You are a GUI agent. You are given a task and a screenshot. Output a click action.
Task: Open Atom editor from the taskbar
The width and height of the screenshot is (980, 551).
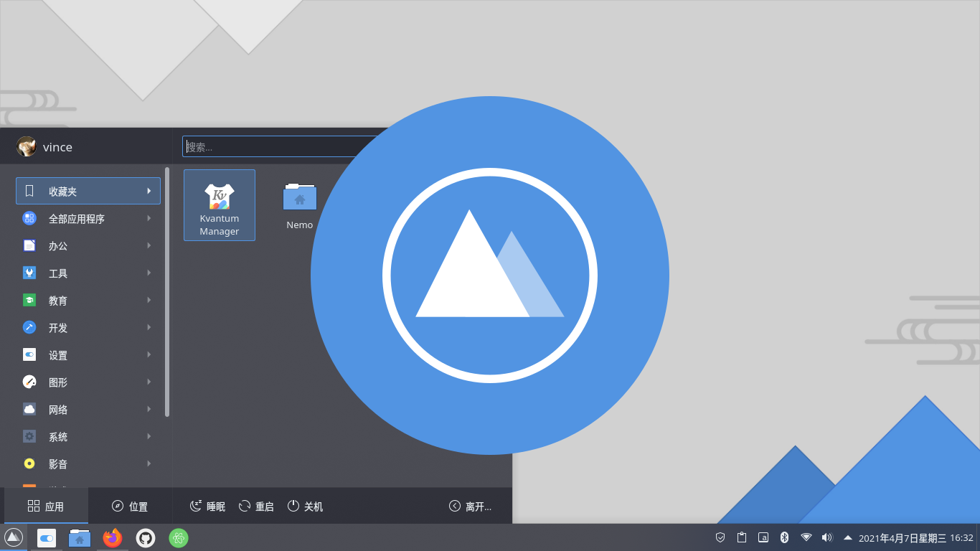[x=178, y=537]
